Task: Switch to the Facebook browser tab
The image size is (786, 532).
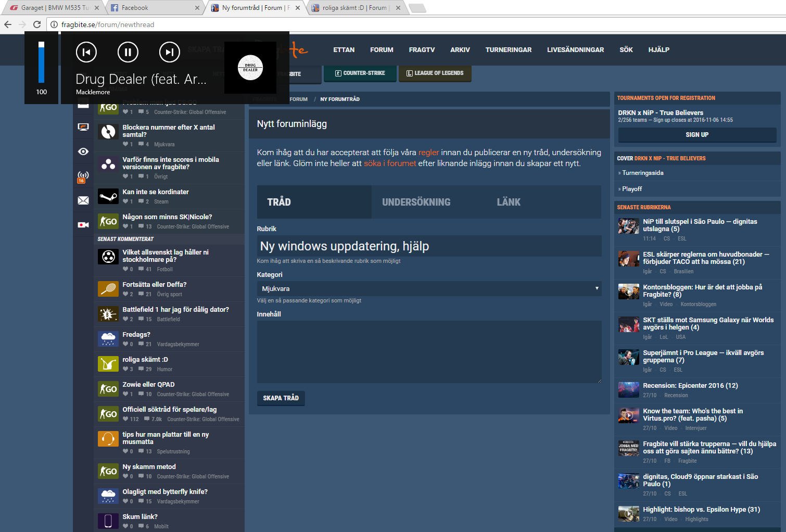Action: tap(155, 8)
